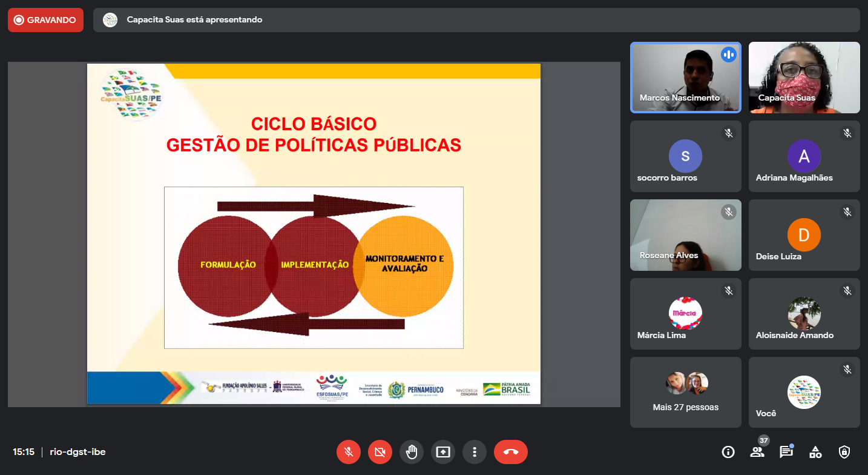The image size is (868, 475).
Task: Click the rio-dgst-ibe meeting code
Action: 77,452
